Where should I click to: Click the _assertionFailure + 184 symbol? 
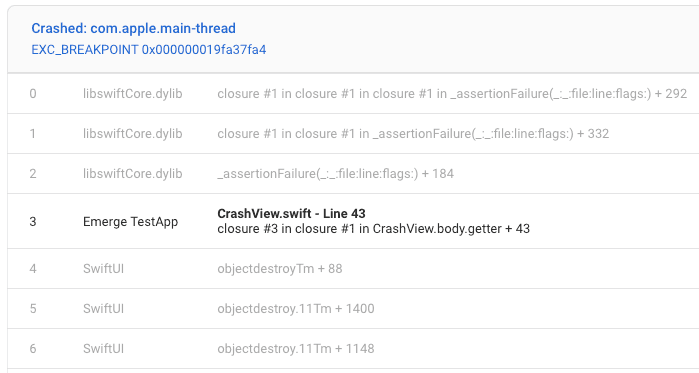click(x=336, y=173)
